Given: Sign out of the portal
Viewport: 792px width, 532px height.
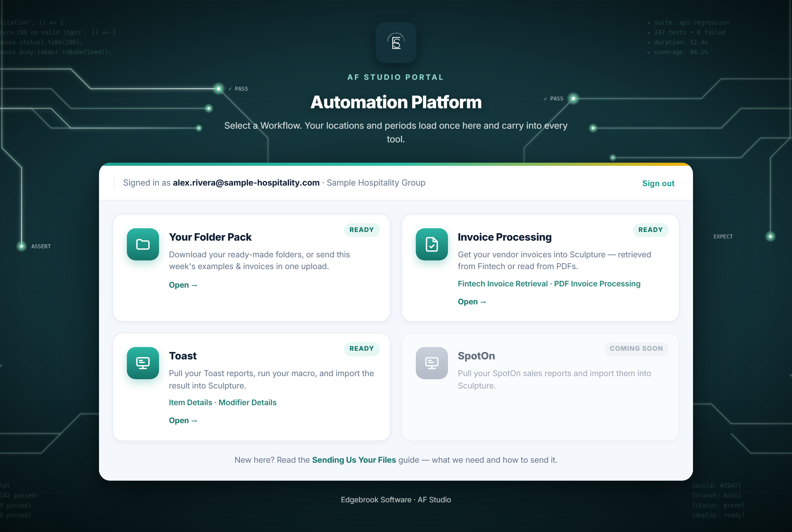Looking at the screenshot, I should click(x=658, y=183).
